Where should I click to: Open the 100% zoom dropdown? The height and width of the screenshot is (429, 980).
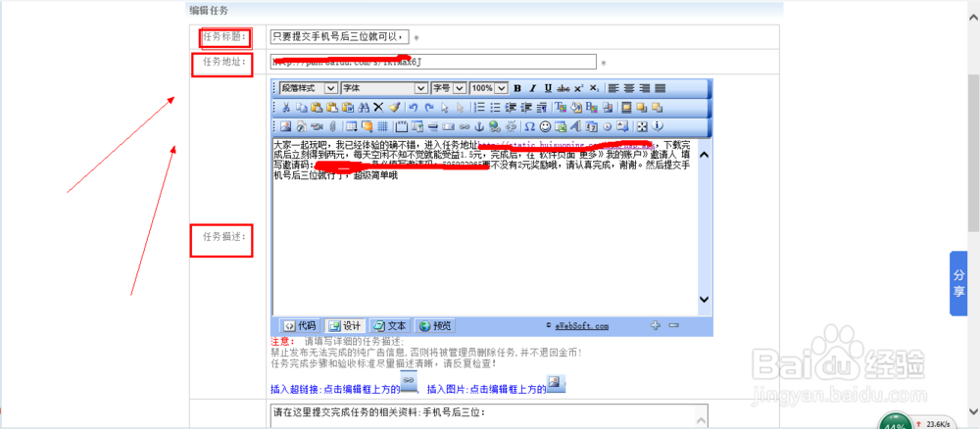point(489,88)
